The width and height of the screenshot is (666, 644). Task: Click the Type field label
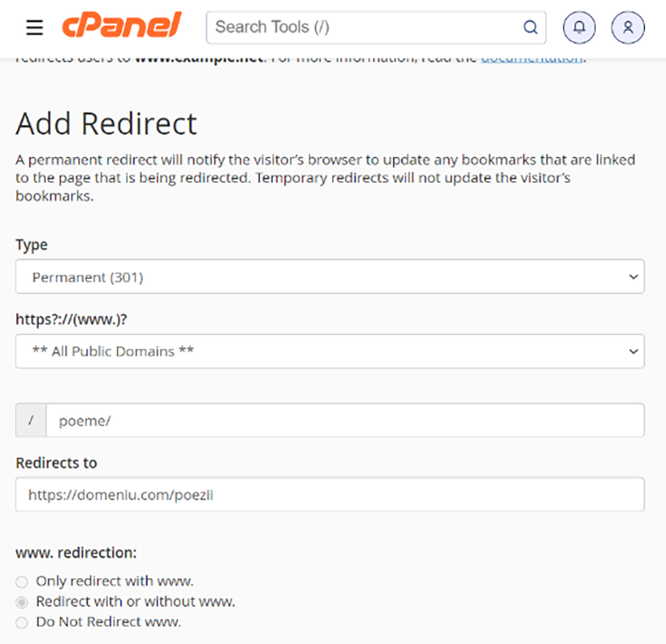tap(31, 244)
